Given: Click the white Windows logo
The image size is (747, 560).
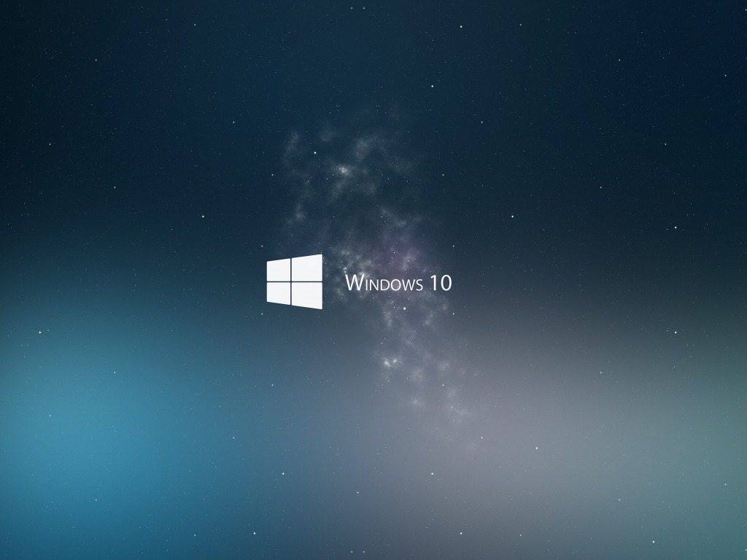Looking at the screenshot, I should click(x=294, y=281).
